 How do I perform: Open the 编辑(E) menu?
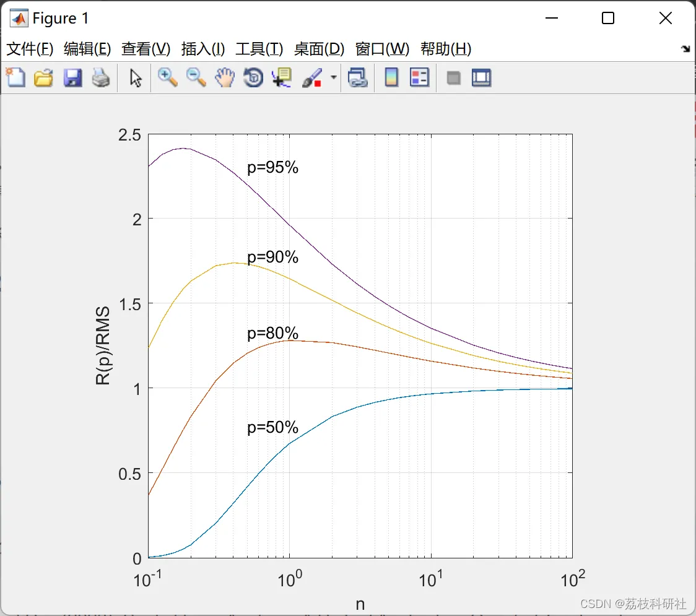pyautogui.click(x=87, y=49)
